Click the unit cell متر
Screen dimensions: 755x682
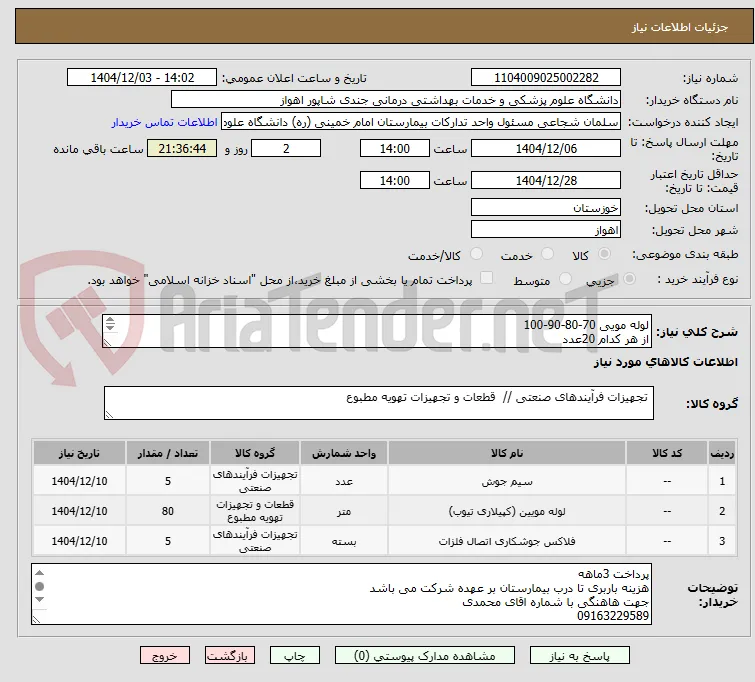344,511
